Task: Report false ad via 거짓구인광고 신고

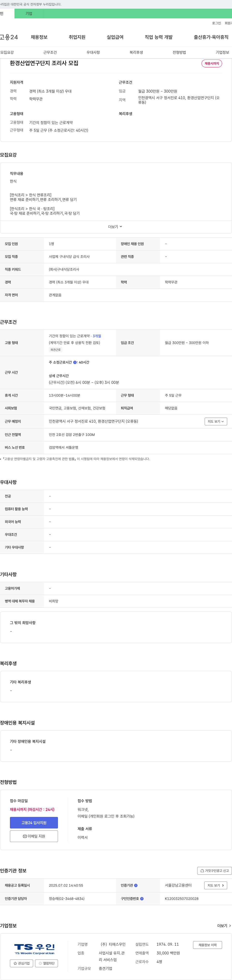Action: (214, 870)
